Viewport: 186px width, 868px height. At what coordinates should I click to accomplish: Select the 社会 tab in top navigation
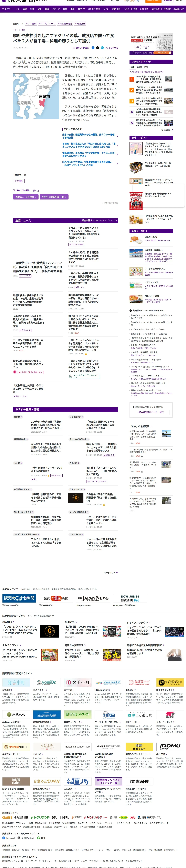[x=32, y=9]
